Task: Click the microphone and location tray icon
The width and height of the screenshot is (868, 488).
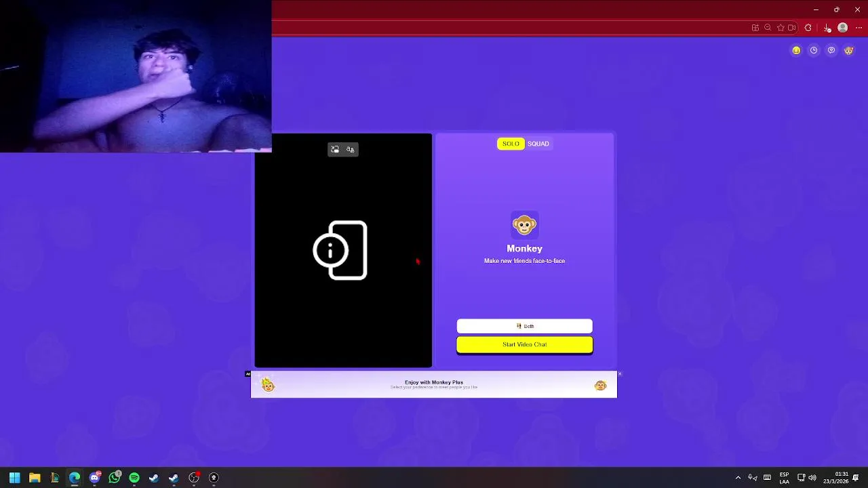Action: 752,478
